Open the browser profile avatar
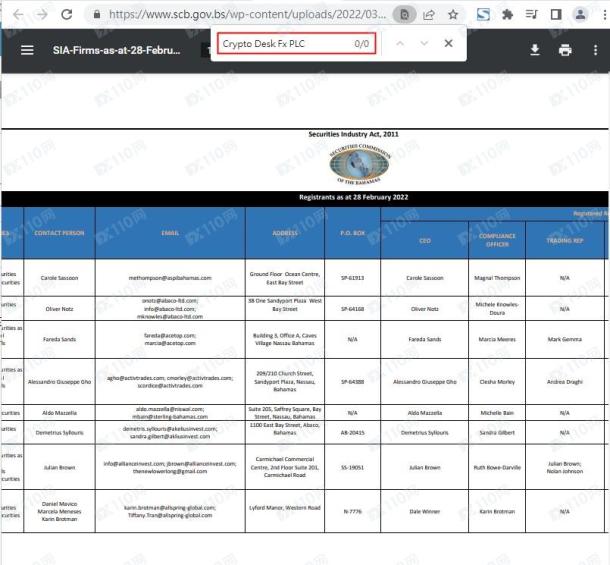Screen dimensions: 610x565 (x=580, y=15)
